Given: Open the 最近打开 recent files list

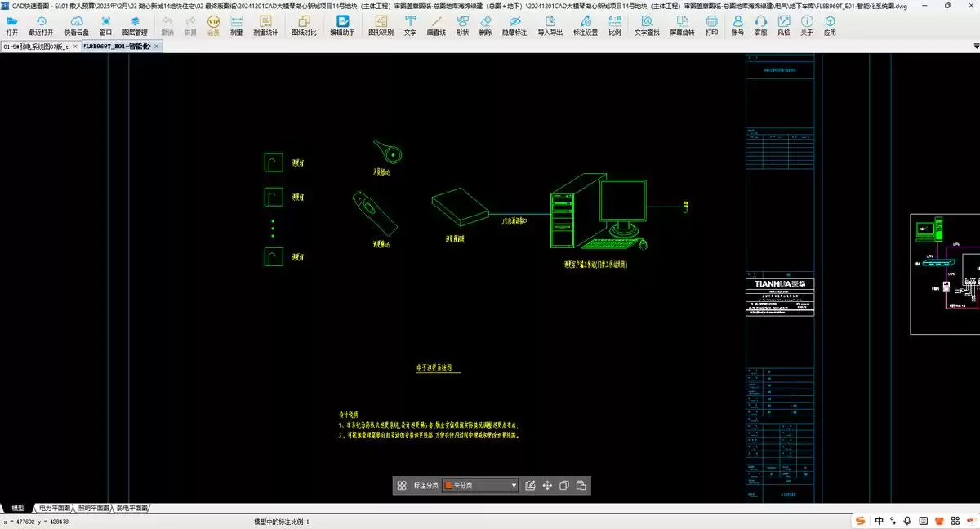Looking at the screenshot, I should click(41, 25).
